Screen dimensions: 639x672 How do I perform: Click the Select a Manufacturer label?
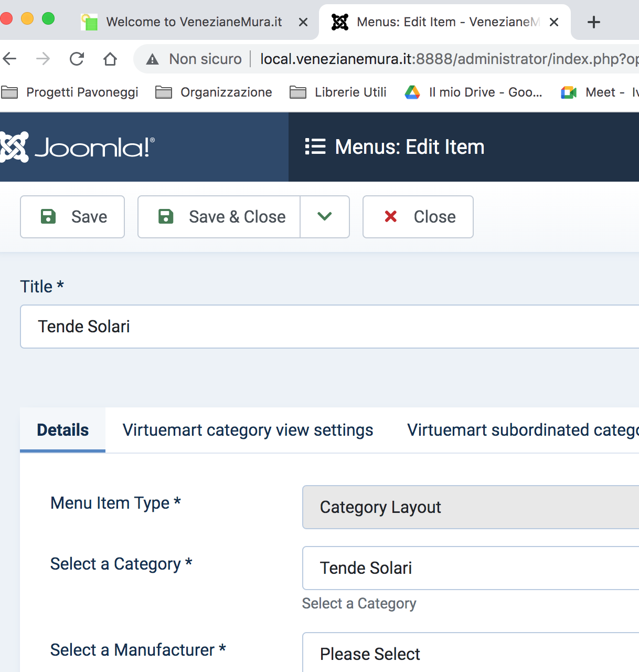138,650
